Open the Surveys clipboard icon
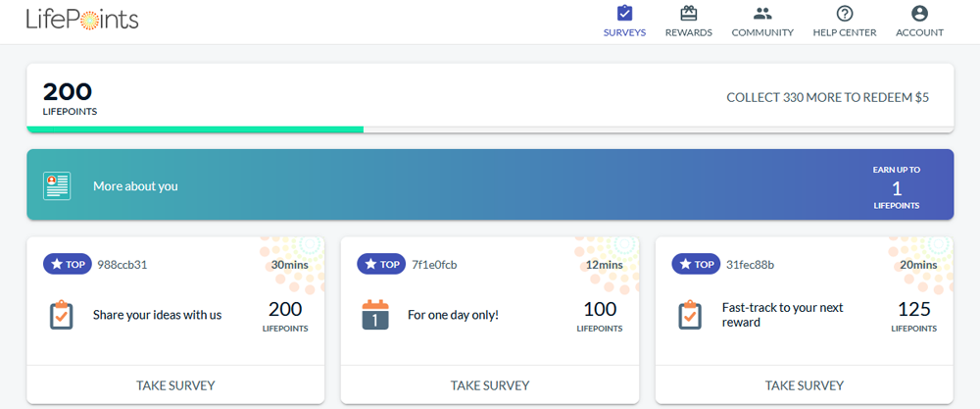Viewport: 980px width, 409px height. (624, 13)
